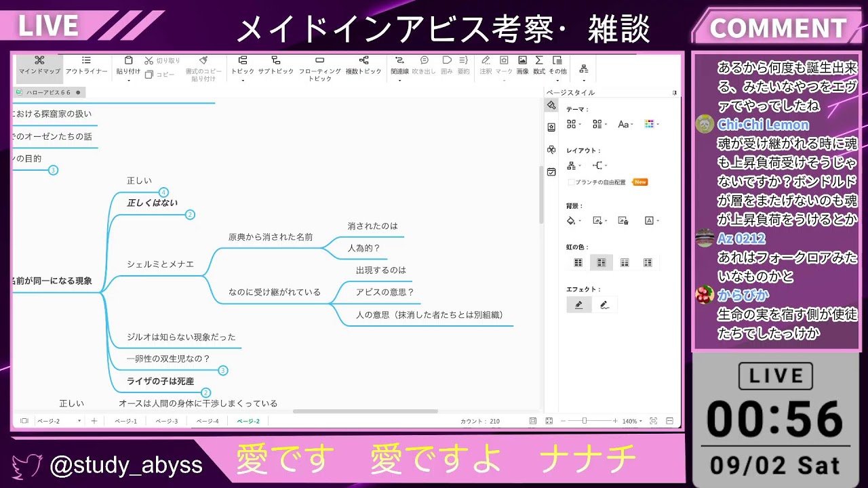Open the ページ-2 page selector dropdown

point(59,421)
